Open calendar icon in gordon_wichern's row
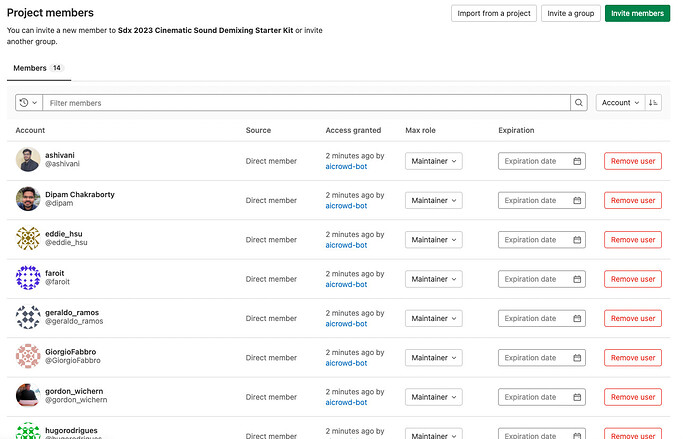The width and height of the screenshot is (690, 439). point(577,397)
